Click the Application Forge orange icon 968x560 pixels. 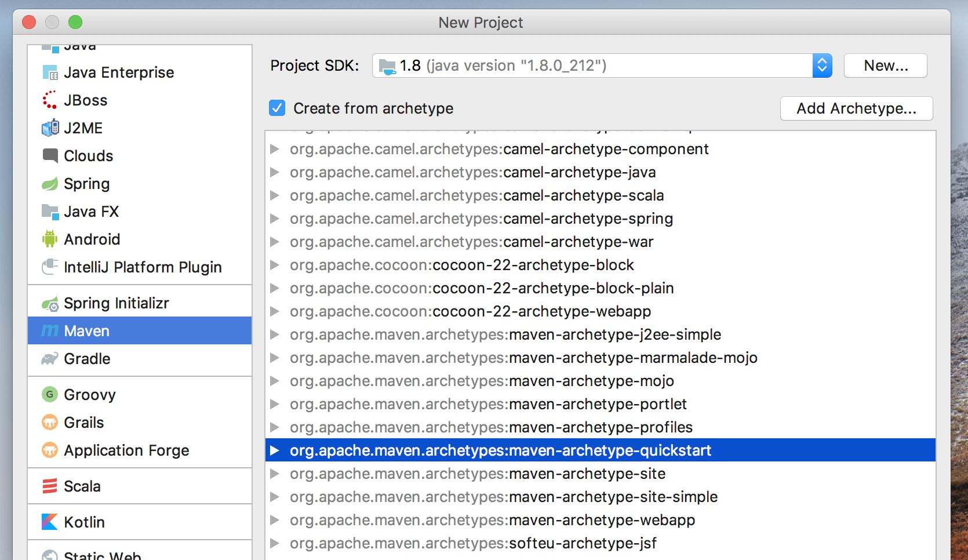50,450
